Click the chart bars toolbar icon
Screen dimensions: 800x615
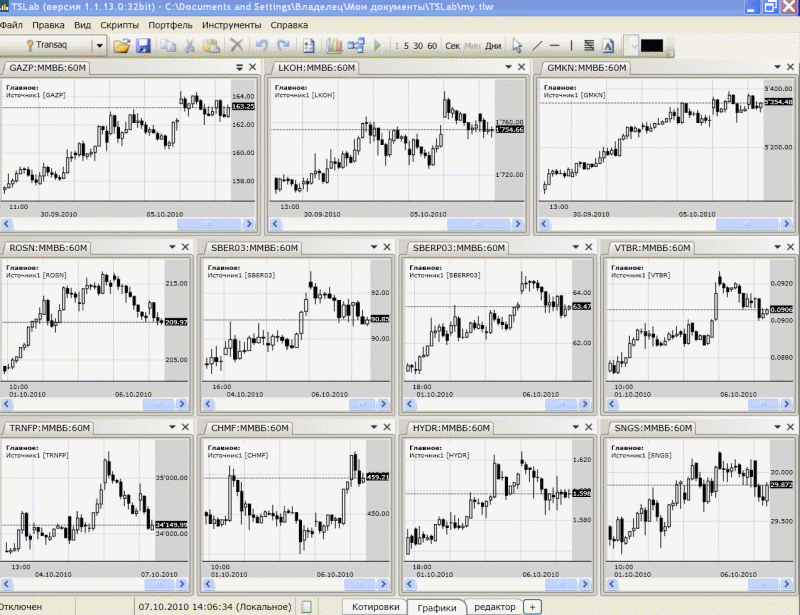334,46
